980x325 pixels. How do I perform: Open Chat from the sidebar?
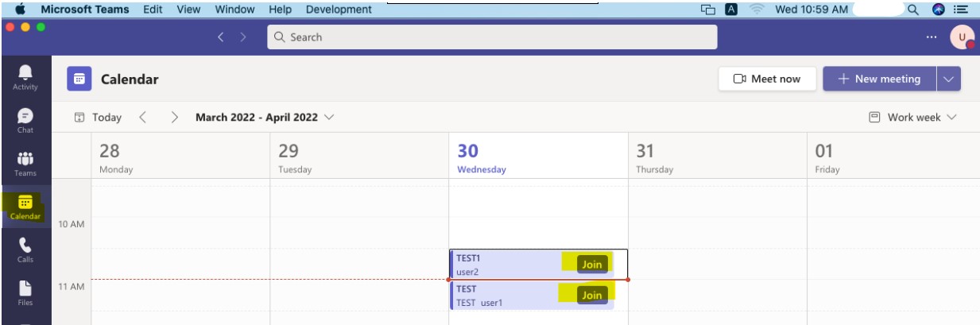(x=25, y=120)
